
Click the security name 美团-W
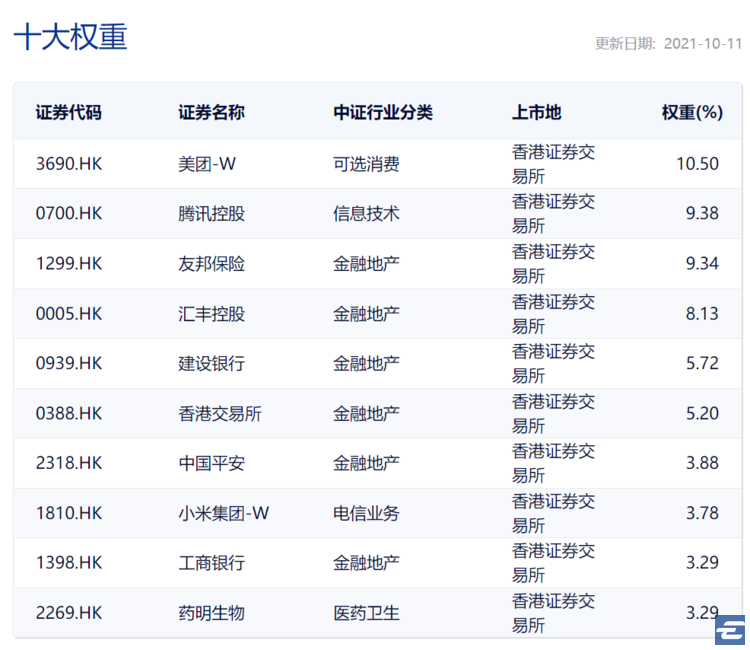pyautogui.click(x=207, y=164)
